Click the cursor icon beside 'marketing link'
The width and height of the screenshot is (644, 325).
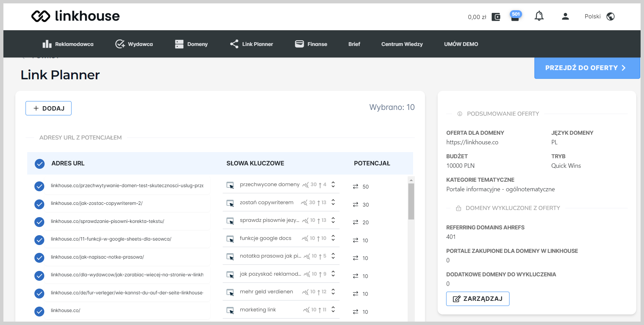(230, 310)
